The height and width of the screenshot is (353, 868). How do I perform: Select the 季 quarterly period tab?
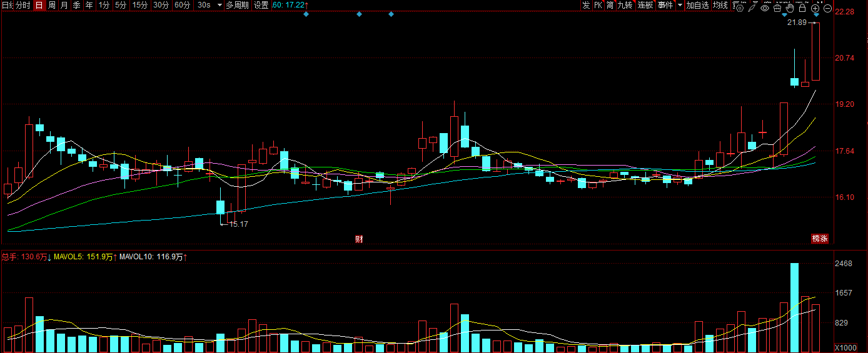pos(77,5)
